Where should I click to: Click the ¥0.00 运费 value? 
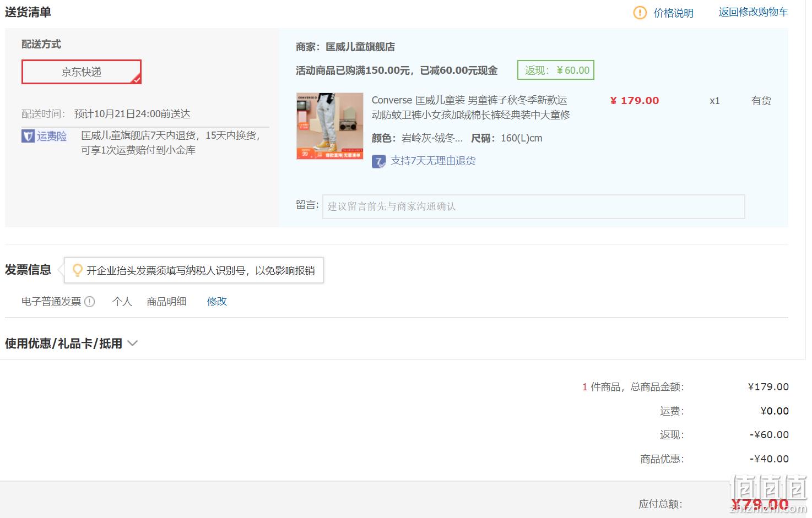[x=775, y=411]
